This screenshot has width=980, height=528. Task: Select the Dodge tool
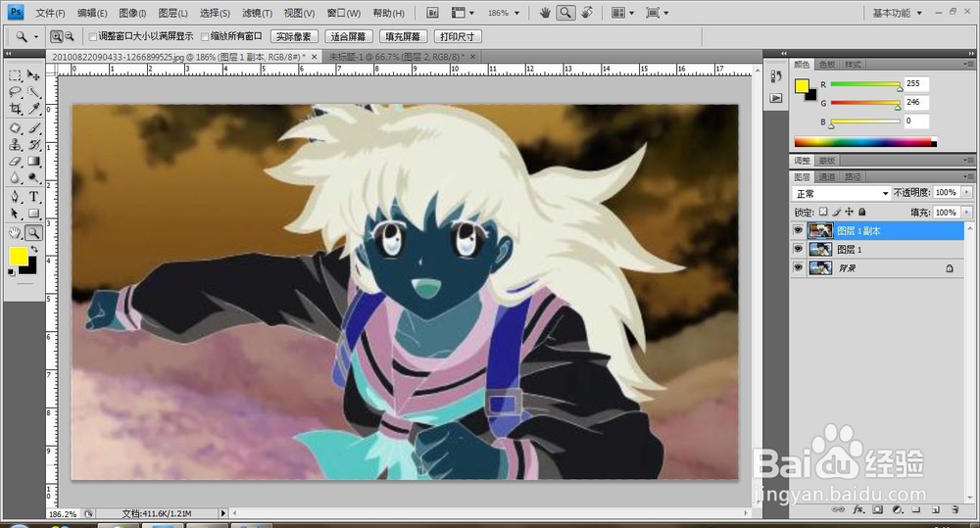coord(33,178)
